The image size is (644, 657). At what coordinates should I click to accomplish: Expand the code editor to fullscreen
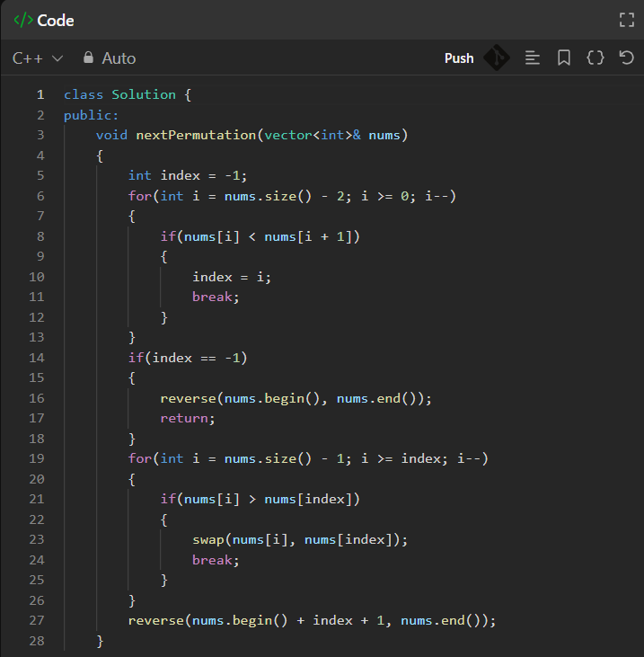pyautogui.click(x=626, y=20)
